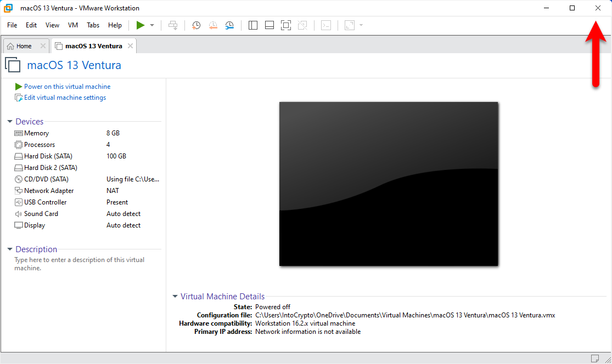Screen dimensions: 612x364
Task: Select the CD/DVD (SATA) device
Action: 87,179
